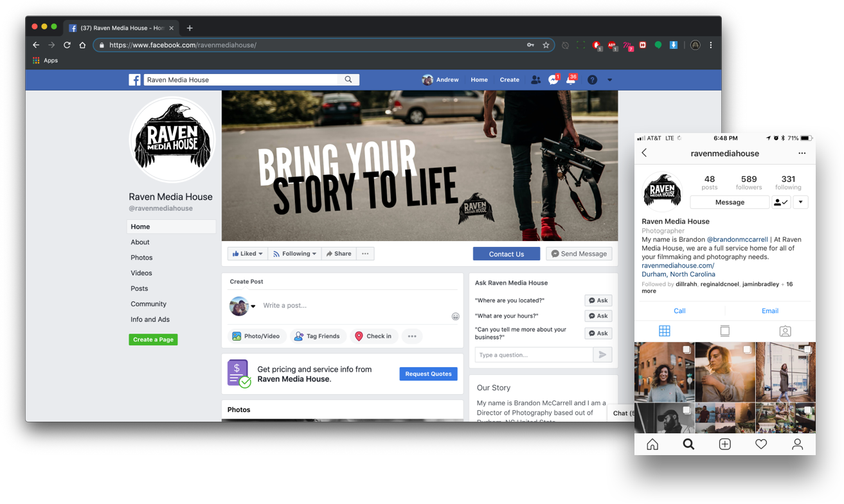Bookmark page with the star icon
The height and width of the screenshot is (504, 844).
pyautogui.click(x=546, y=45)
